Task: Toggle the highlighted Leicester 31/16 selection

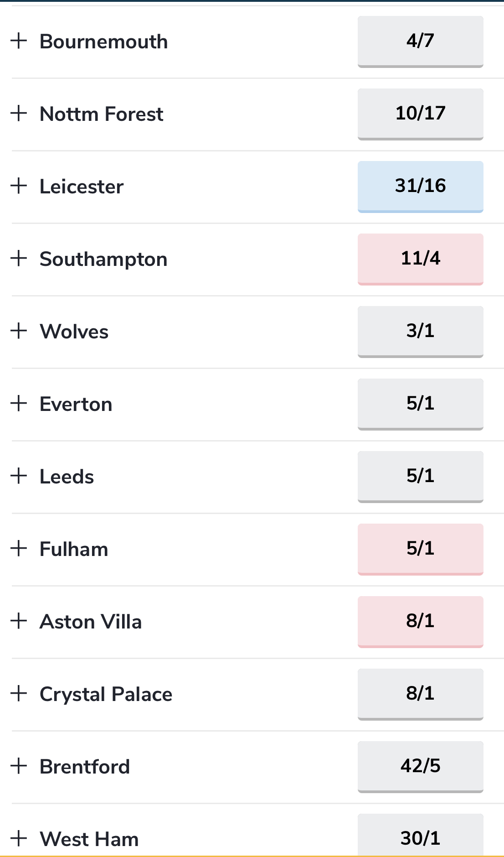Action: point(420,187)
